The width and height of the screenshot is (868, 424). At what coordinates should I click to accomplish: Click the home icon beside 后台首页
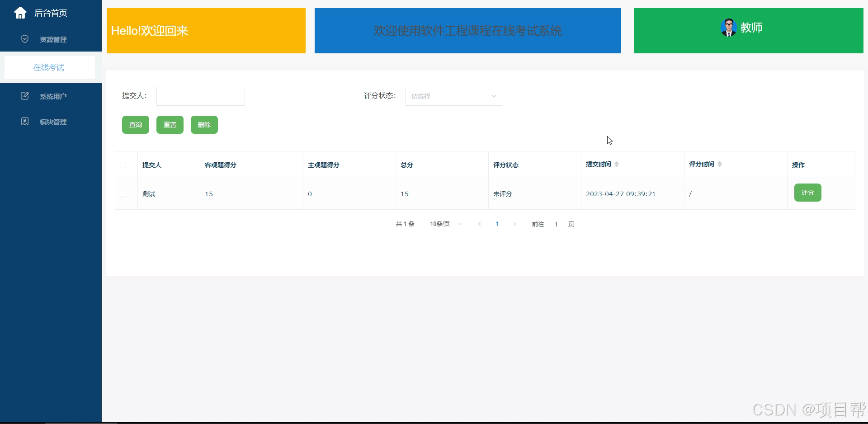[x=20, y=13]
